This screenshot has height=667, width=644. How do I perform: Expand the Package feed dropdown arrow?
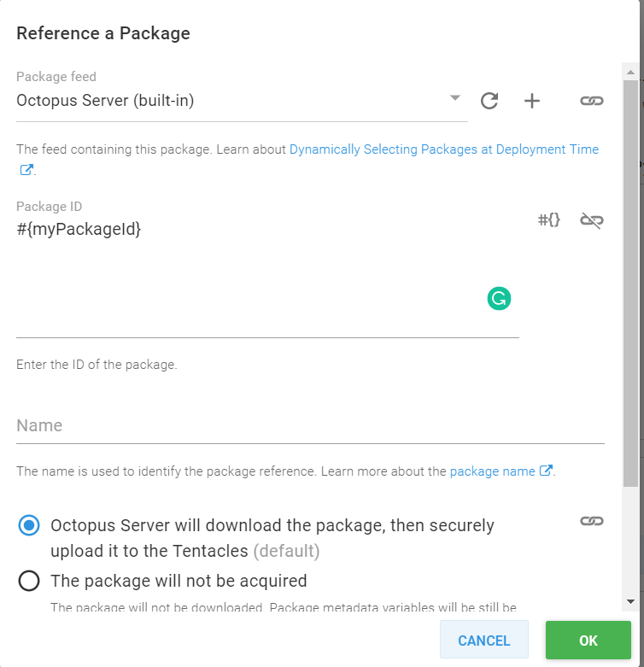455,98
